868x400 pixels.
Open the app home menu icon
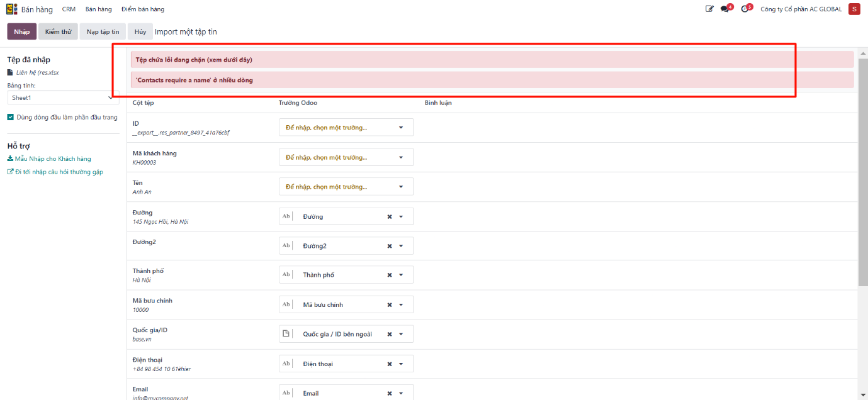pos(11,9)
